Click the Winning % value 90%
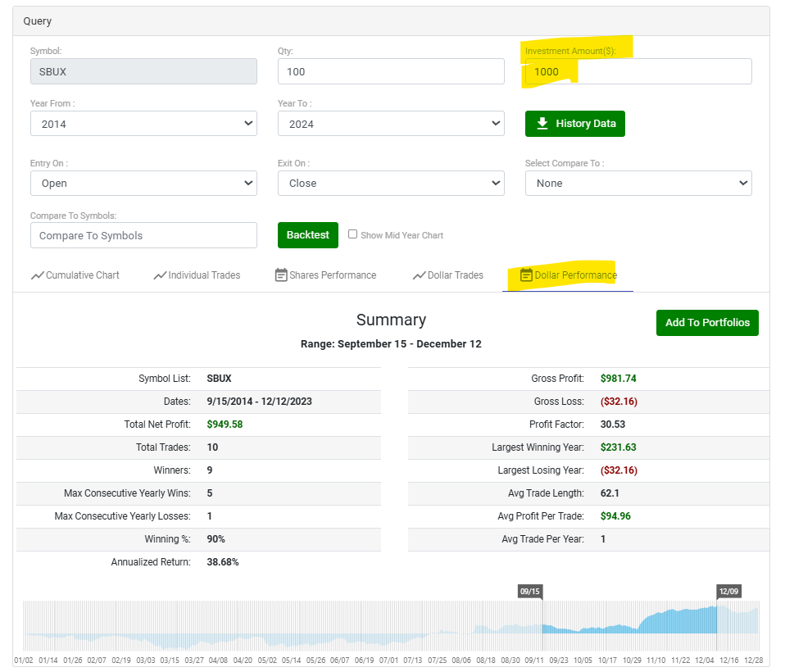Screen dimensions: 785x672 tap(216, 539)
